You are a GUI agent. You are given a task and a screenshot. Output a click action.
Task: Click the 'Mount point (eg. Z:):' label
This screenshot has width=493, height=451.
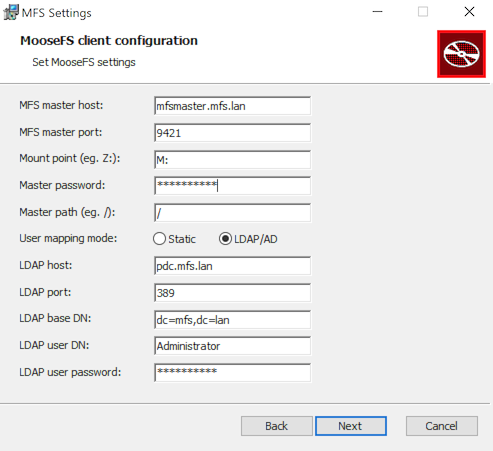pos(70,158)
